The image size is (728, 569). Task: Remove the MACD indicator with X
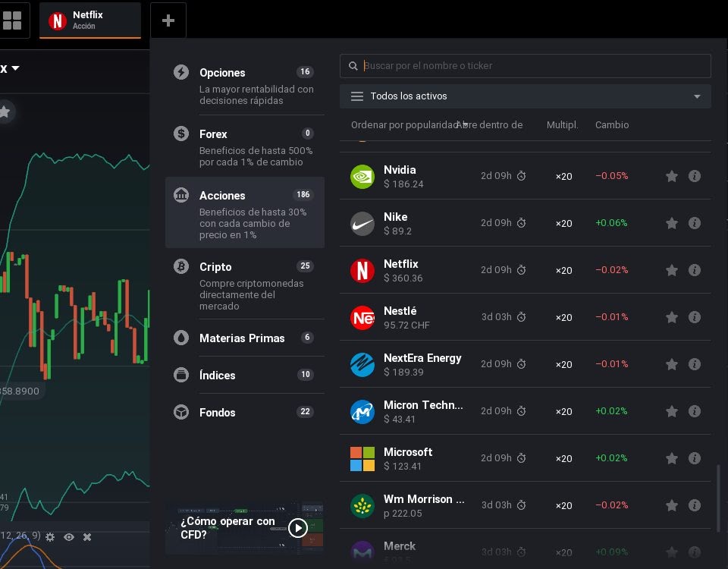(x=86, y=537)
